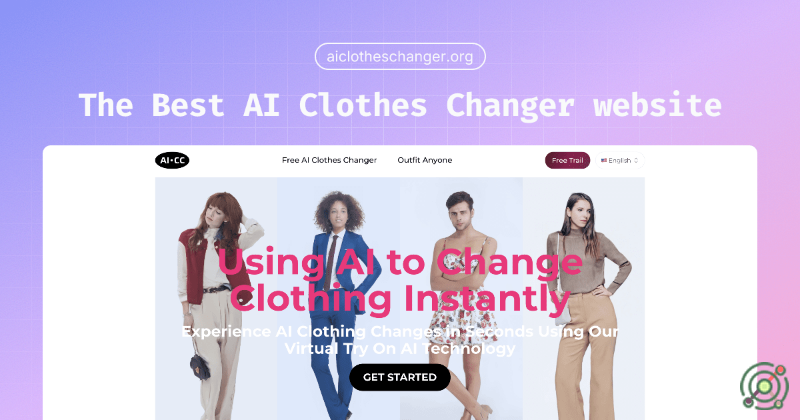The width and height of the screenshot is (800, 420).
Task: Click the AI·CC logo badge
Action: pyautogui.click(x=172, y=160)
